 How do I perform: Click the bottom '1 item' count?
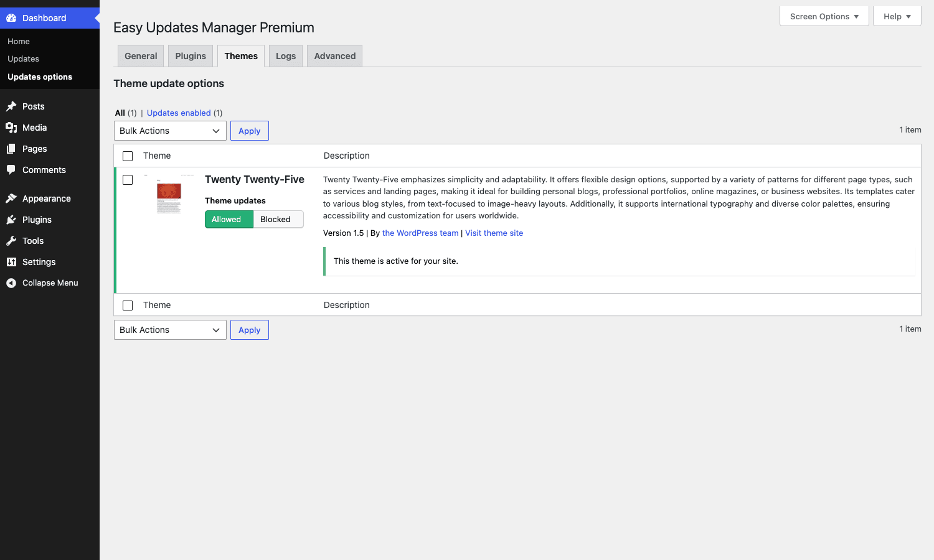click(910, 329)
